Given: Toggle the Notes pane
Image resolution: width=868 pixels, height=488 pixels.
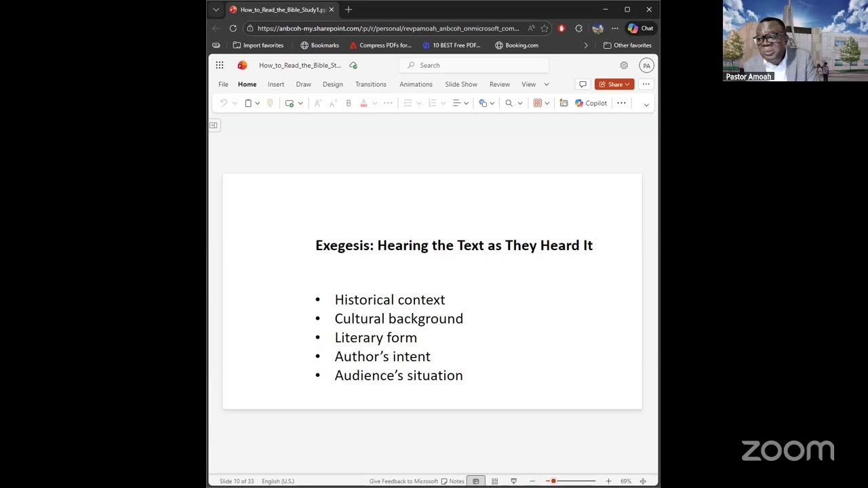Looking at the screenshot, I should tap(452, 481).
